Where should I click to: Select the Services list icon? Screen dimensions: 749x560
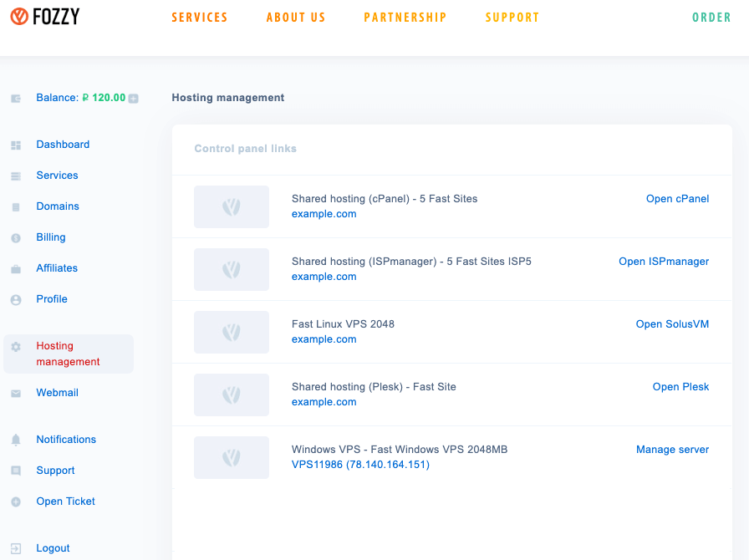15,176
